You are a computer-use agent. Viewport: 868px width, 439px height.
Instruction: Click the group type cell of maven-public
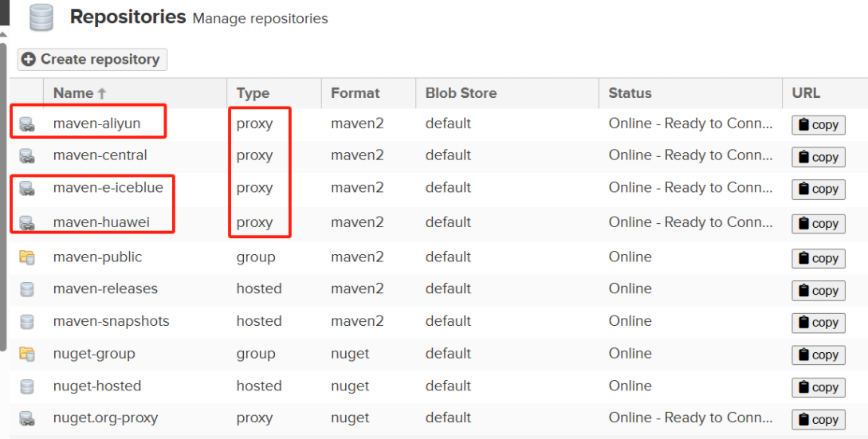point(256,257)
